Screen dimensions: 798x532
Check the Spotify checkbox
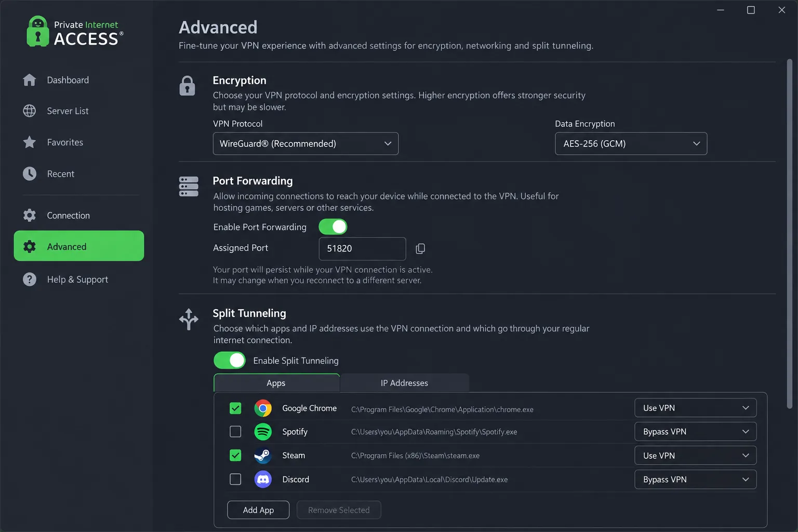click(x=235, y=432)
